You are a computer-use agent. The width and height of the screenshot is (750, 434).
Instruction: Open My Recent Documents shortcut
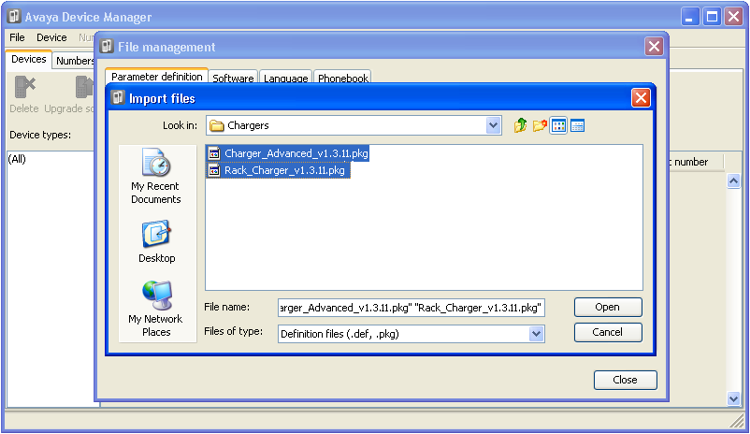click(x=156, y=176)
